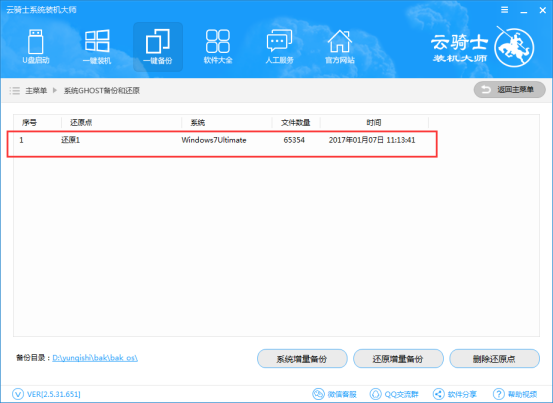This screenshot has width=553, height=403.
Task: Click 还原增量备份 button
Action: [398, 359]
